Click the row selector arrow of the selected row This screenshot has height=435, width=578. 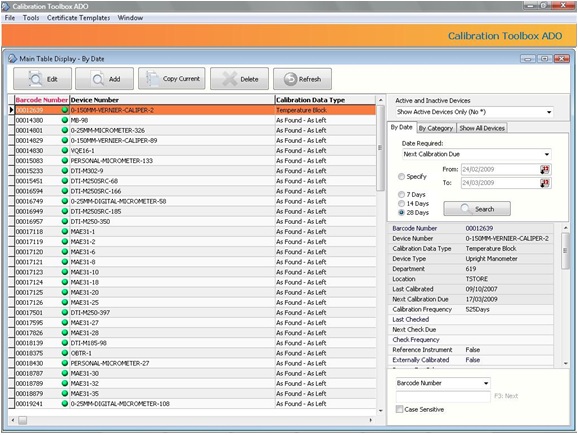pos(11,110)
